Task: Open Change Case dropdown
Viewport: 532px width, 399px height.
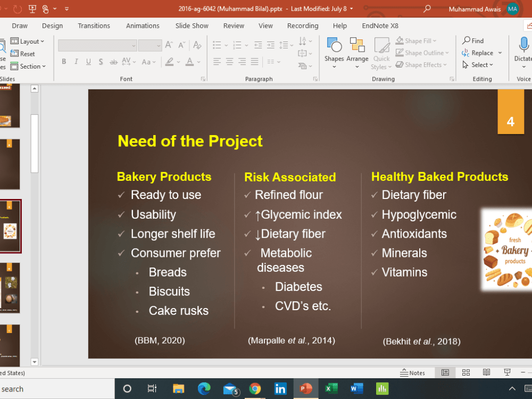Action: pos(148,62)
